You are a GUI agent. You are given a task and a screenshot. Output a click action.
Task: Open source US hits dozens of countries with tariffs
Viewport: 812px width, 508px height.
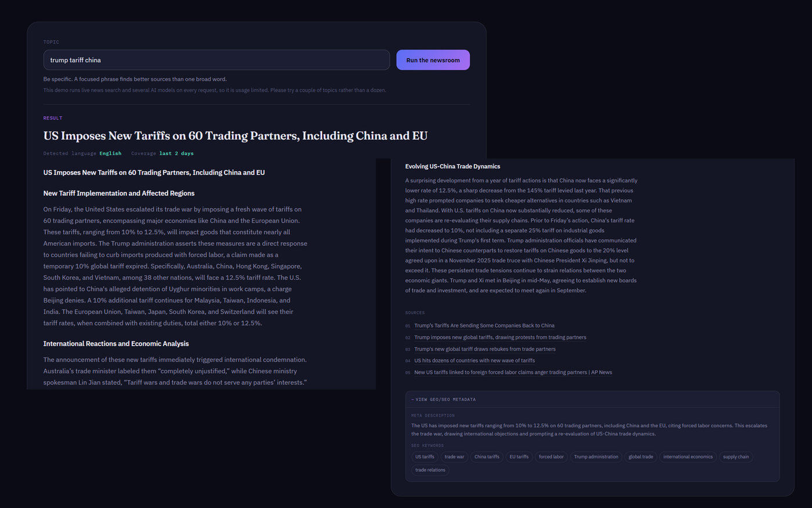(474, 361)
